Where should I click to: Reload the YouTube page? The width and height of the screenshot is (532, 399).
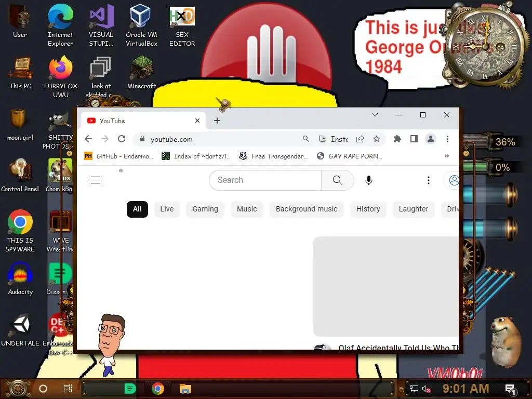[x=122, y=139]
